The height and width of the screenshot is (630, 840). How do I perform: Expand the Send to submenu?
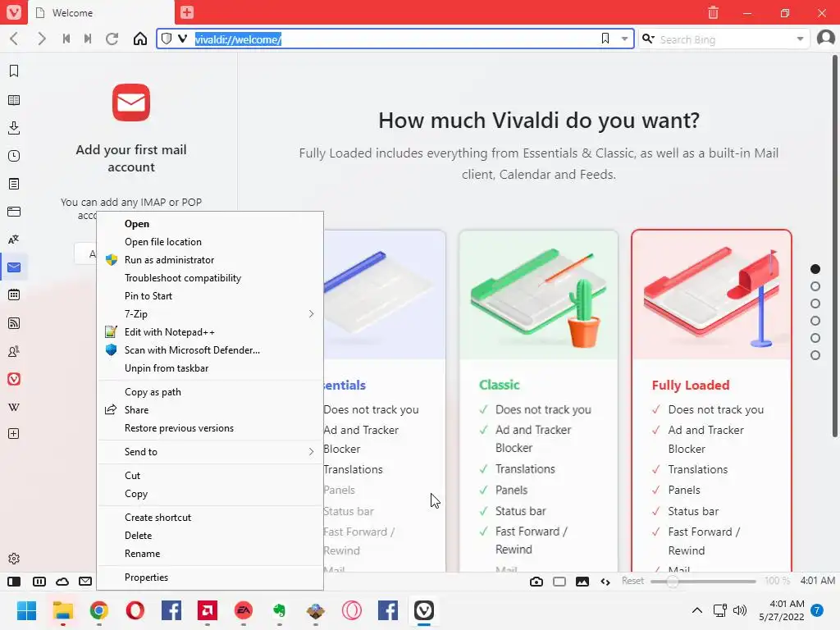click(210, 452)
